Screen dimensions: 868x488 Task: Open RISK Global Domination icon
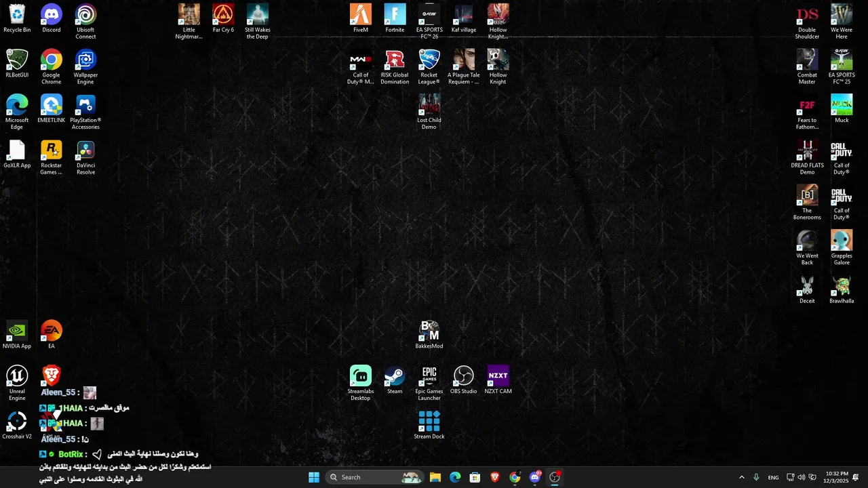point(395,67)
